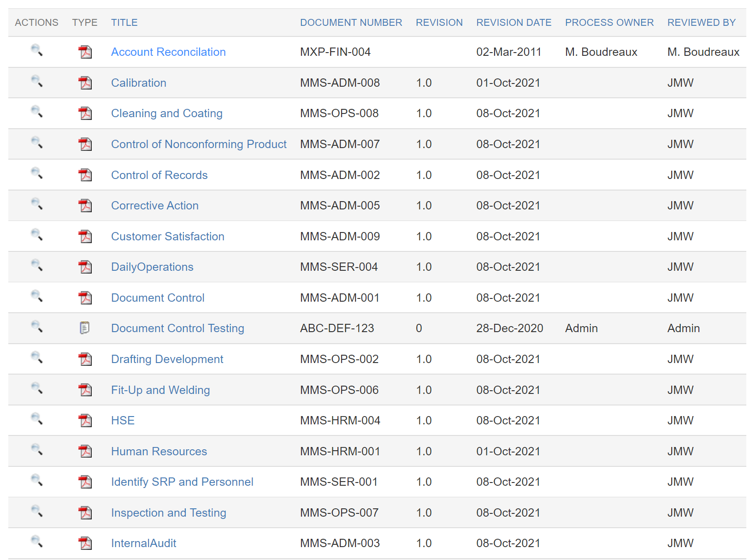Sort by the PROCESS OWNER column
The height and width of the screenshot is (560, 756).
(609, 22)
